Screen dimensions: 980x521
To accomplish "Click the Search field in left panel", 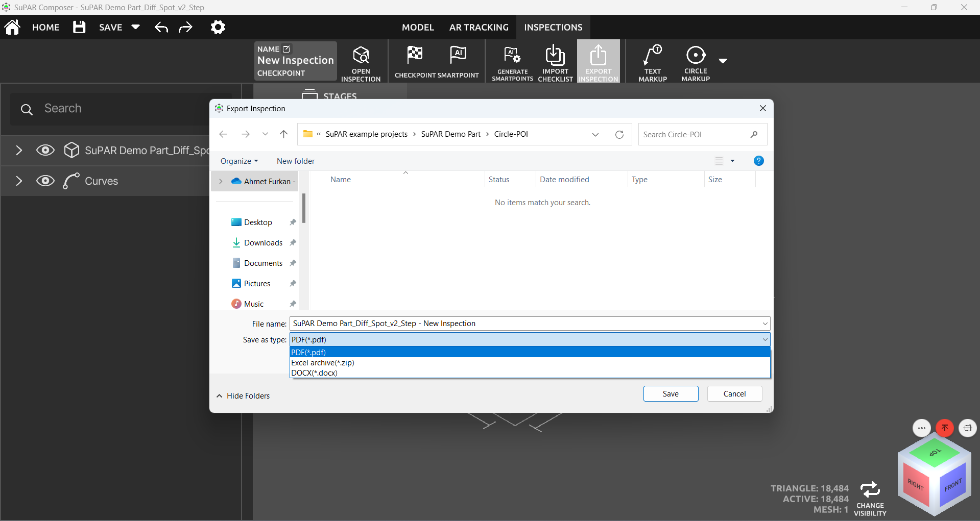I will 121,109.
